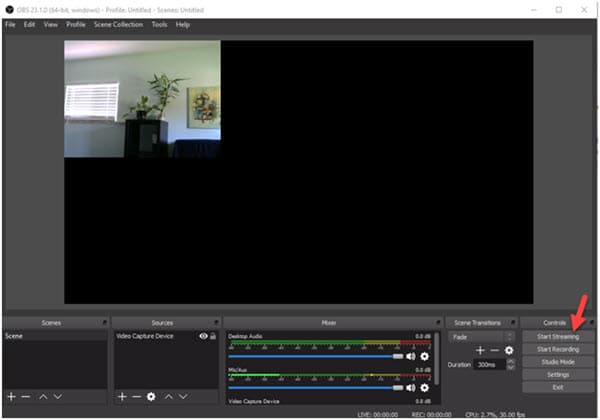Mute Mic/Aux speaker icon

411,388
